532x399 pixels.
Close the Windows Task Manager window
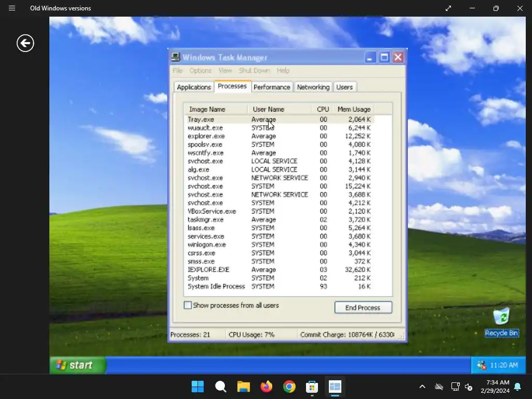398,57
